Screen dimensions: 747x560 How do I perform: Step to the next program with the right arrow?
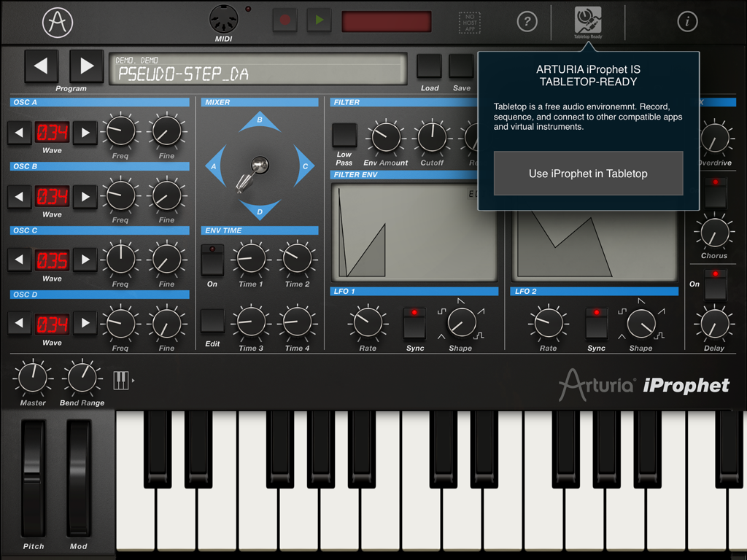[x=86, y=66]
